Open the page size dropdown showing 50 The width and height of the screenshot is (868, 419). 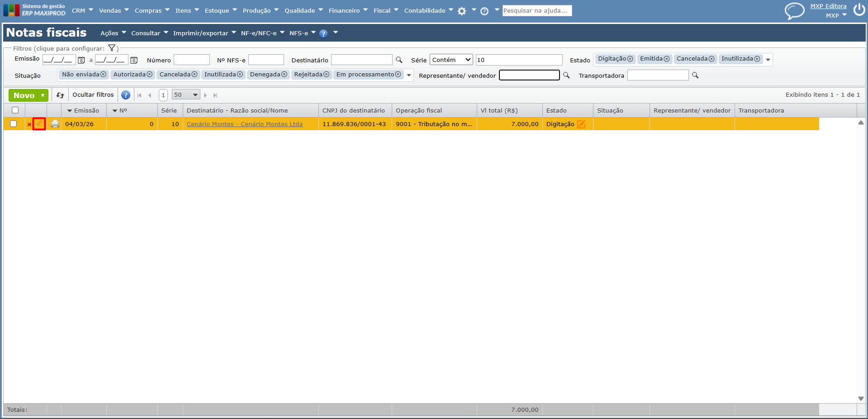[186, 95]
